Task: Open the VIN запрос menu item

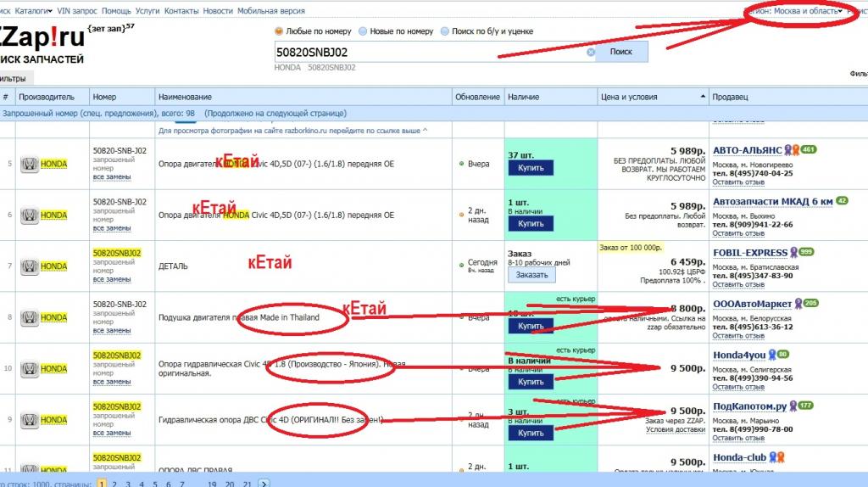Action: 77,11
